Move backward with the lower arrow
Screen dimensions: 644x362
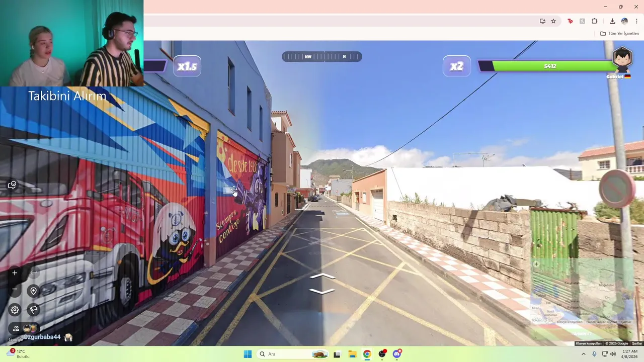(322, 291)
